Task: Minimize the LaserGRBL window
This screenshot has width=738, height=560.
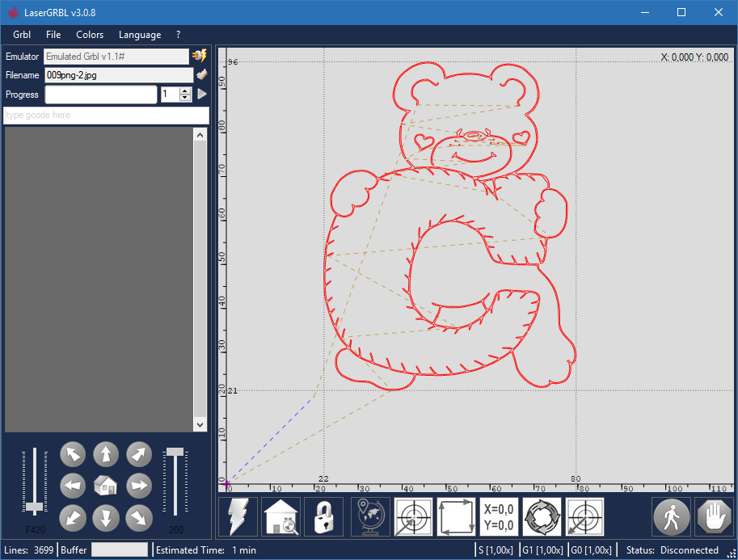Action: (645, 12)
